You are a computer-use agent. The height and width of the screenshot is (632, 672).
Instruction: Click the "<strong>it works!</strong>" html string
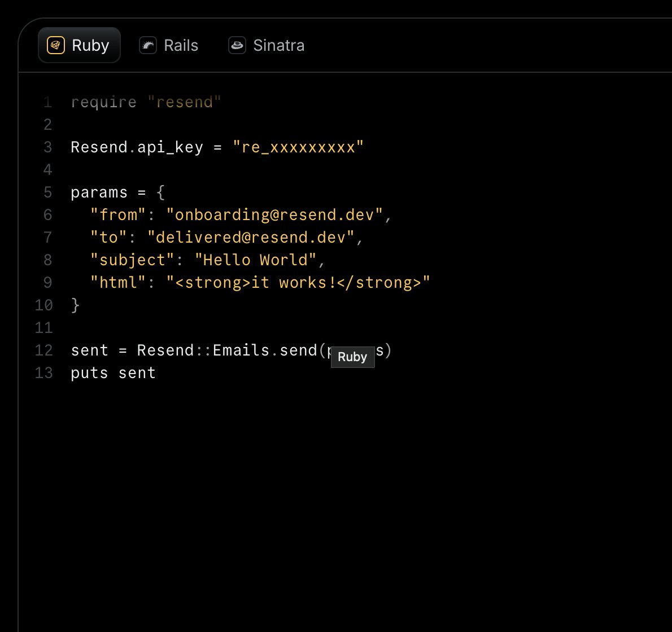coord(298,283)
